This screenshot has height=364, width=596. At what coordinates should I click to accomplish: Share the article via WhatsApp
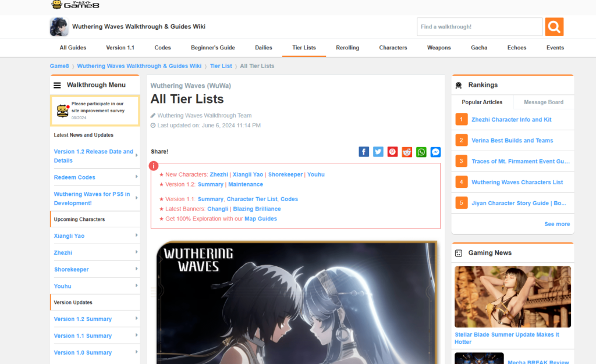[421, 152]
